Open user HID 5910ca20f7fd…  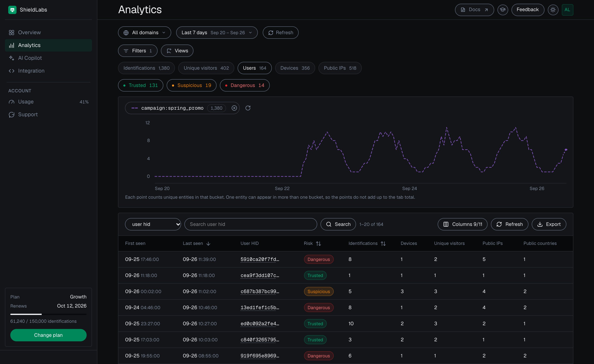tap(260, 259)
